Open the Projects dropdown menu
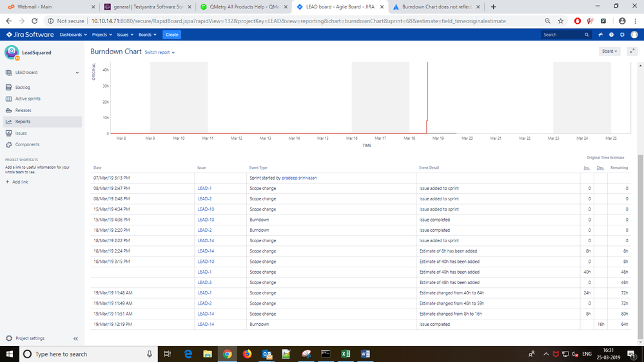 [101, 35]
